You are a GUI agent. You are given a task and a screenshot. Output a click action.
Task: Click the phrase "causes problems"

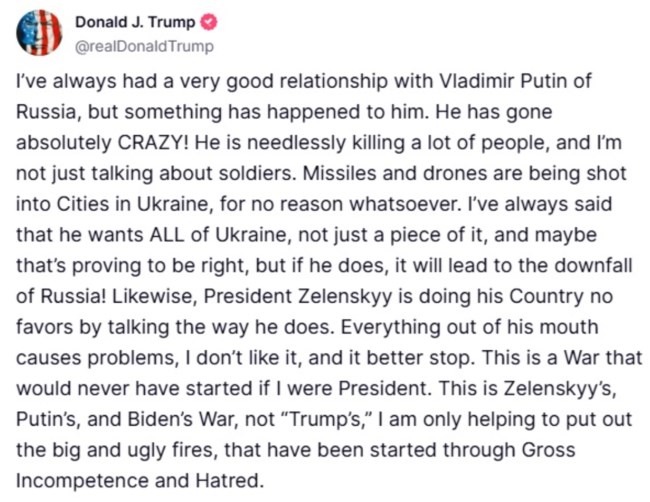(x=83, y=353)
